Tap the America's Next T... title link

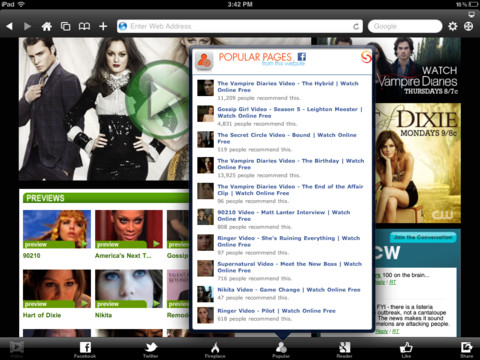(x=123, y=256)
